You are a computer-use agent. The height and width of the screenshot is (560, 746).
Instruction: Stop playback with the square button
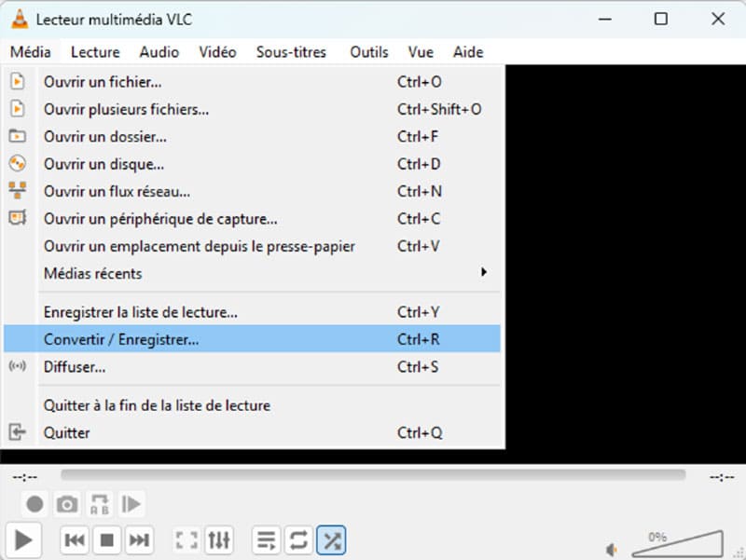[x=107, y=540]
